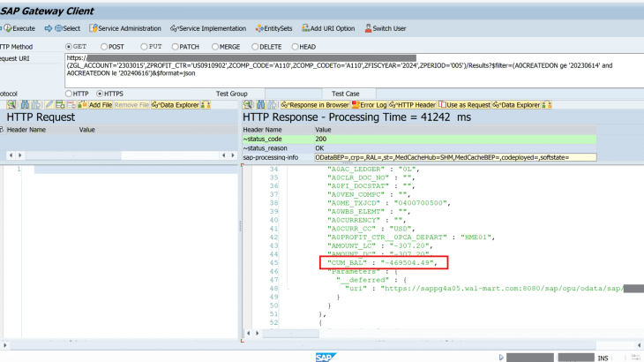Click the Find Next icon in HTTP Response toolbar
Viewport: 644px width, 362px height.
[x=272, y=105]
